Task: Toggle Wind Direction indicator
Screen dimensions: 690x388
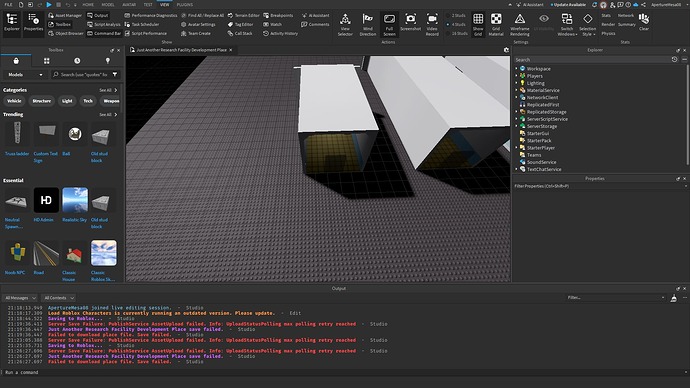Action: pyautogui.click(x=367, y=24)
